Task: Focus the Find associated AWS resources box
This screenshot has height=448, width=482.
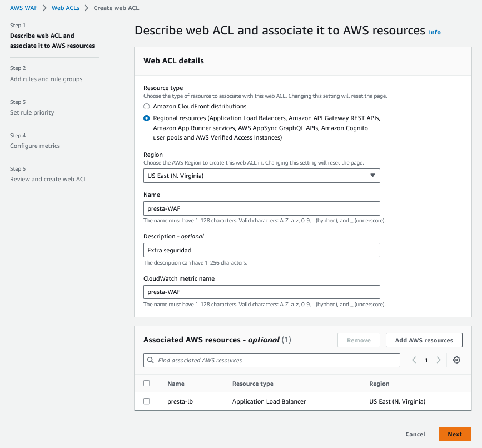Action: [275, 360]
